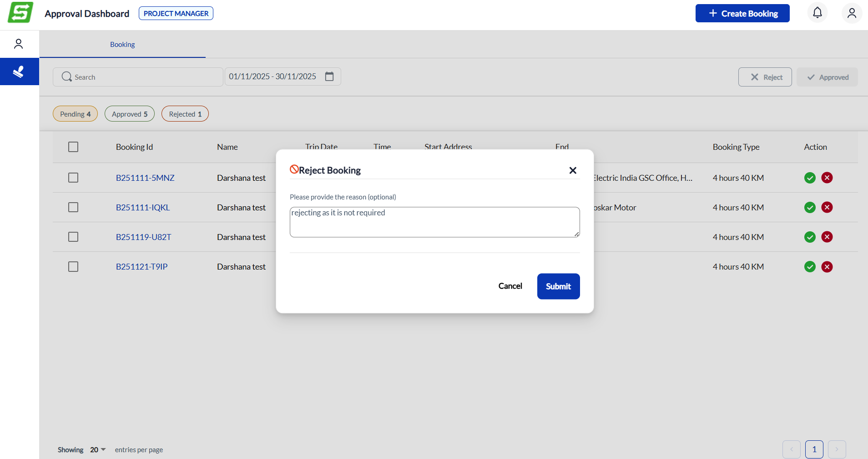Expand the entries per page dropdown
The width and height of the screenshot is (868, 459).
(98, 449)
